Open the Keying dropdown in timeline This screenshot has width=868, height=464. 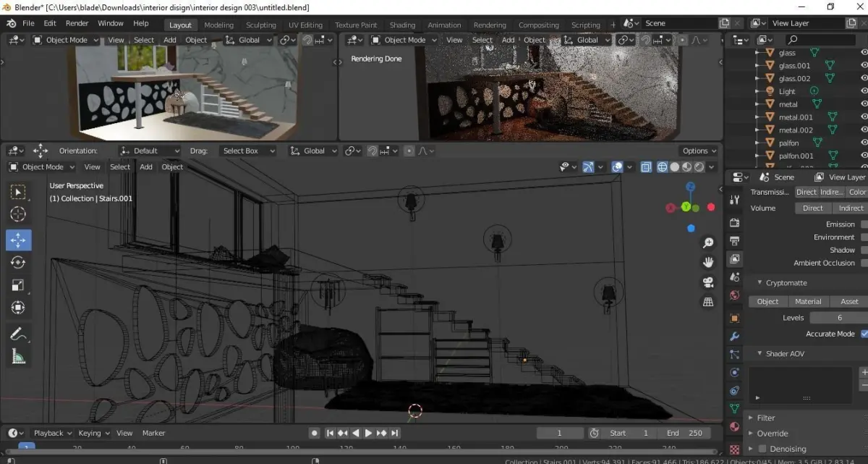click(94, 433)
